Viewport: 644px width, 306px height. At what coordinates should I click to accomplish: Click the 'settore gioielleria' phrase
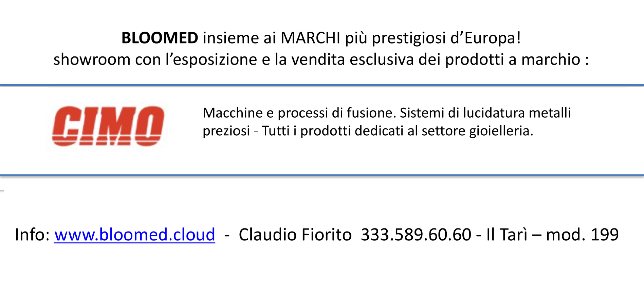pos(478,131)
